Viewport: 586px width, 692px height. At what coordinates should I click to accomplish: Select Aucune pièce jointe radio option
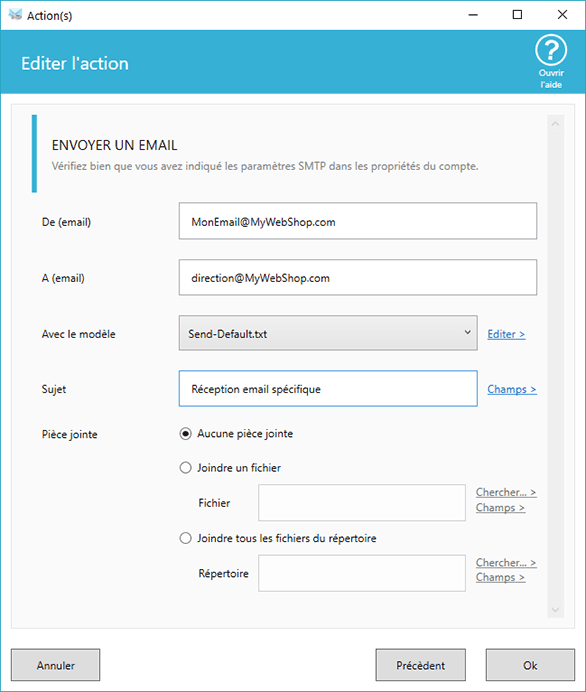click(185, 434)
